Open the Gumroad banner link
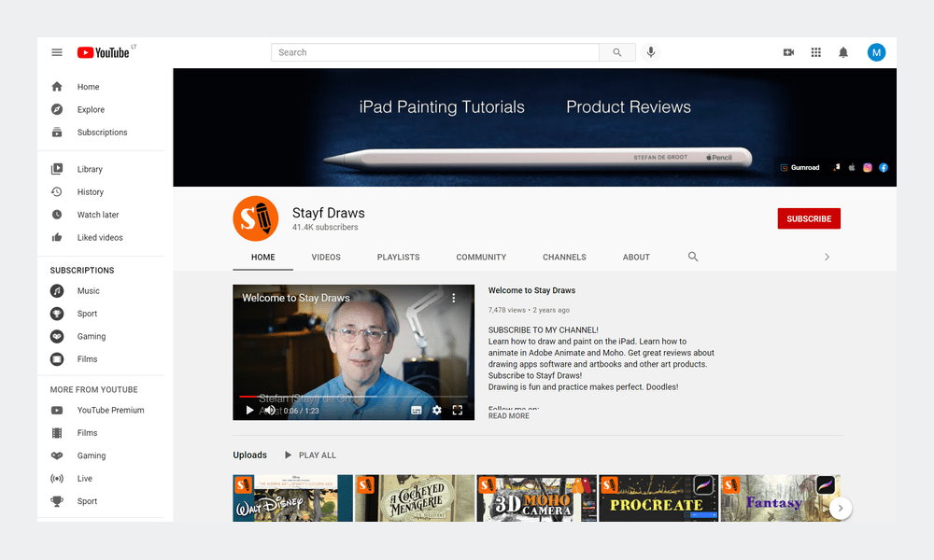 point(800,168)
